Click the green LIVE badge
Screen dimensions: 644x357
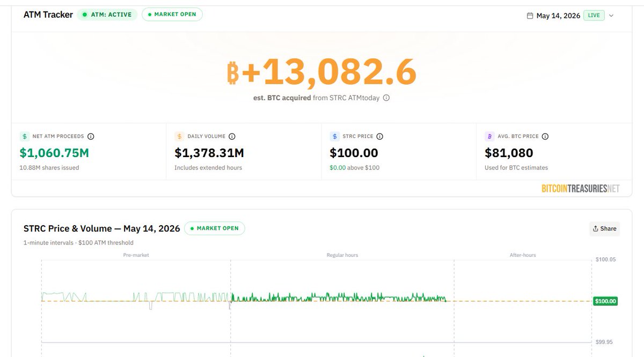[594, 16]
